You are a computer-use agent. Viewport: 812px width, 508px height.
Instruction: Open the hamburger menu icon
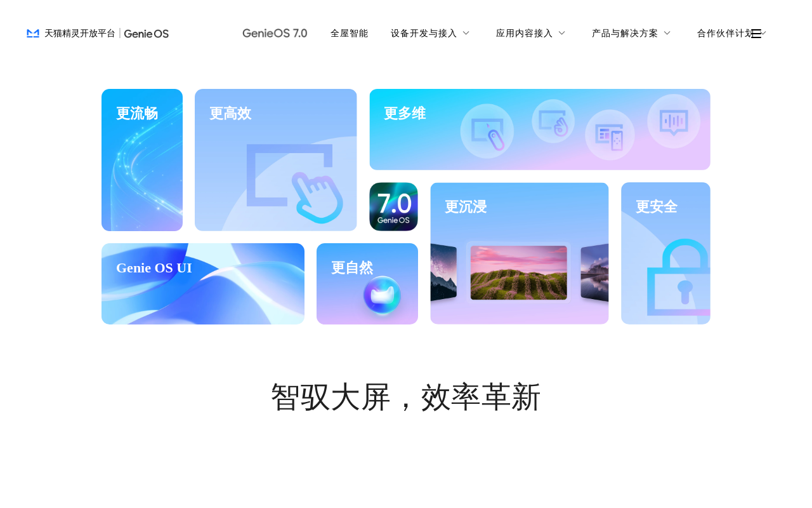[756, 34]
